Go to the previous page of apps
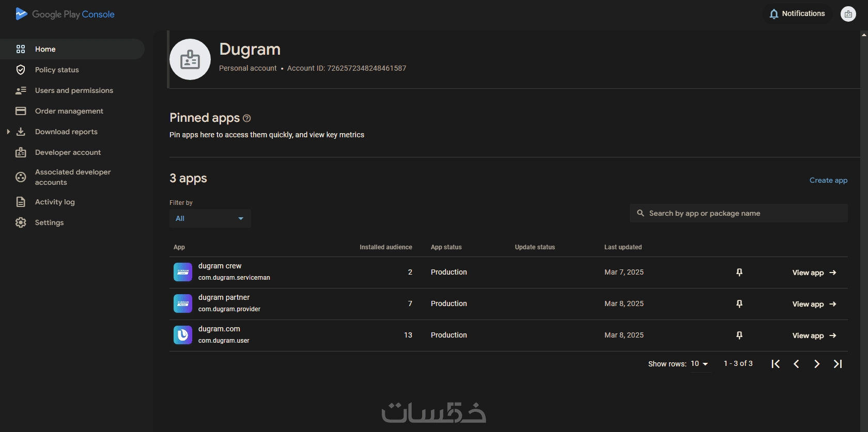Viewport: 868px width, 432px height. (796, 364)
